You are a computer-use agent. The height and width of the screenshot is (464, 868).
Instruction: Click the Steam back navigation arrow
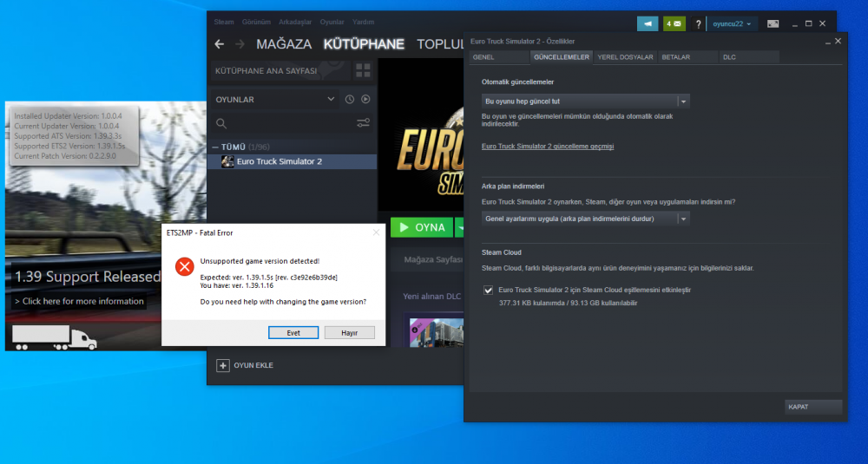219,44
